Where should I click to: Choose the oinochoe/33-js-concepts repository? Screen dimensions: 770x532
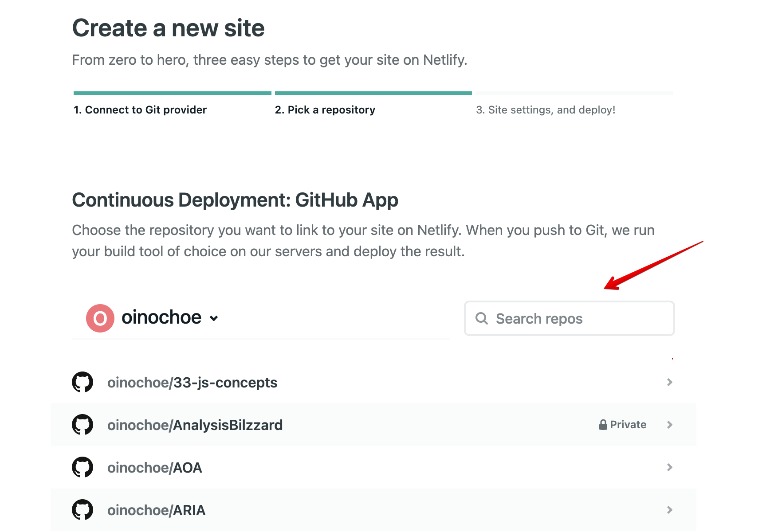tap(373, 382)
